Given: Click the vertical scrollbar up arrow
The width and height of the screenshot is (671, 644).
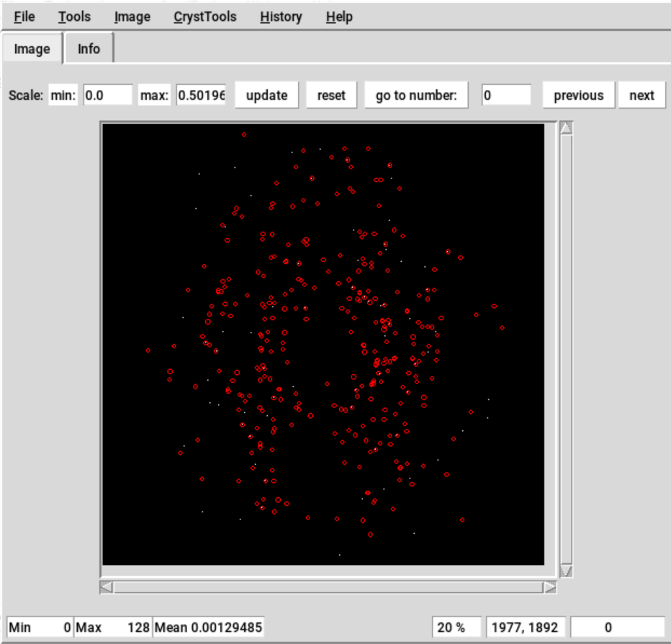Looking at the screenshot, I should [x=566, y=129].
